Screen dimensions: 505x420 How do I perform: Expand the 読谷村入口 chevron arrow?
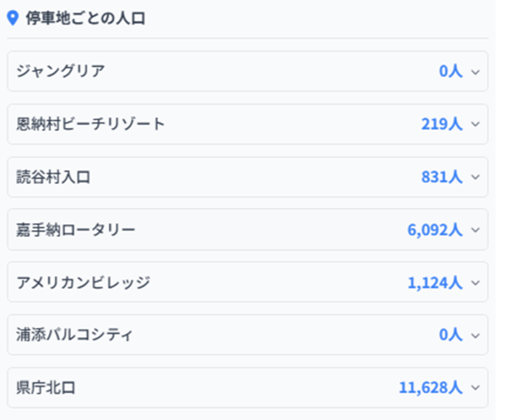click(x=475, y=177)
